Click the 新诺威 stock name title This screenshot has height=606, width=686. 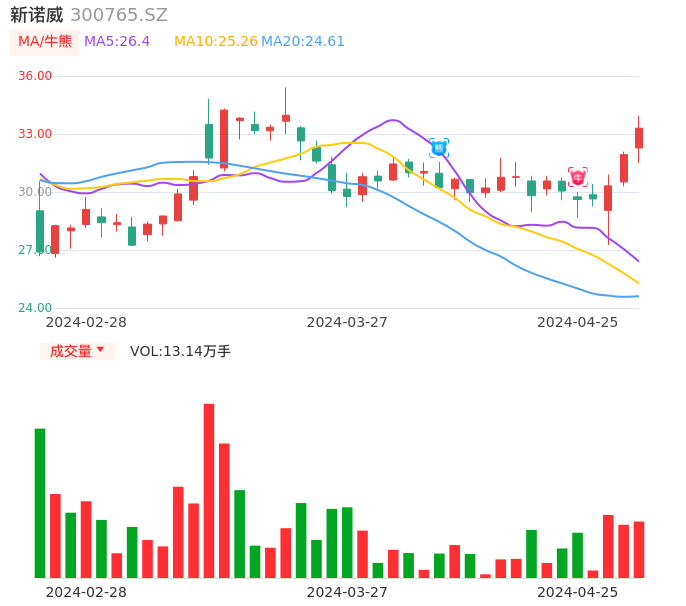(x=37, y=15)
